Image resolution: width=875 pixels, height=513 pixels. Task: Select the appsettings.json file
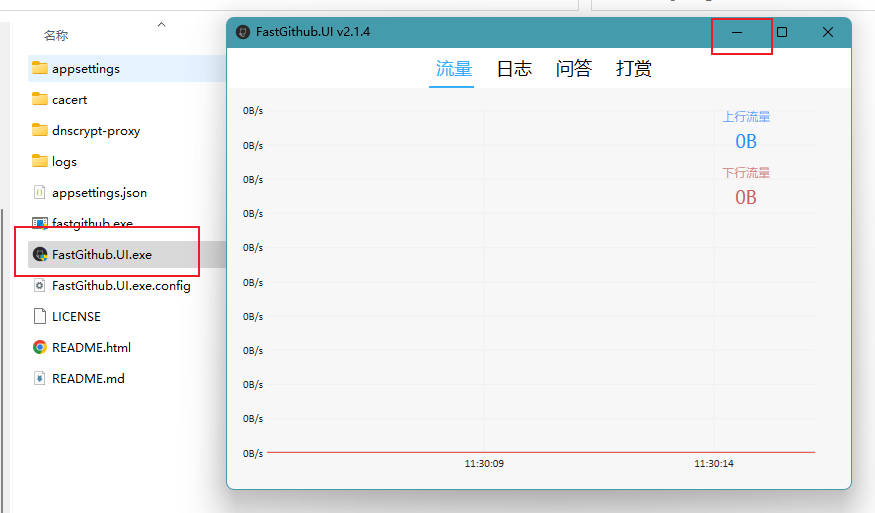(99, 193)
